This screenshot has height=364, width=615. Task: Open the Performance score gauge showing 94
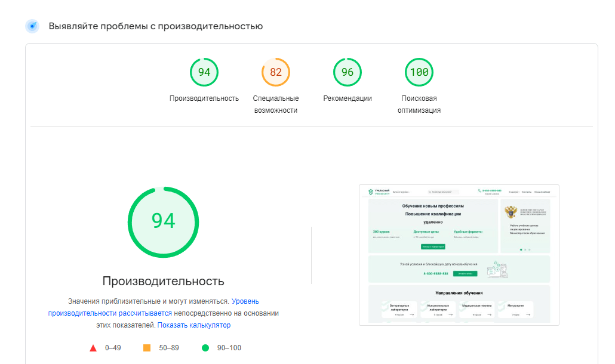[204, 72]
